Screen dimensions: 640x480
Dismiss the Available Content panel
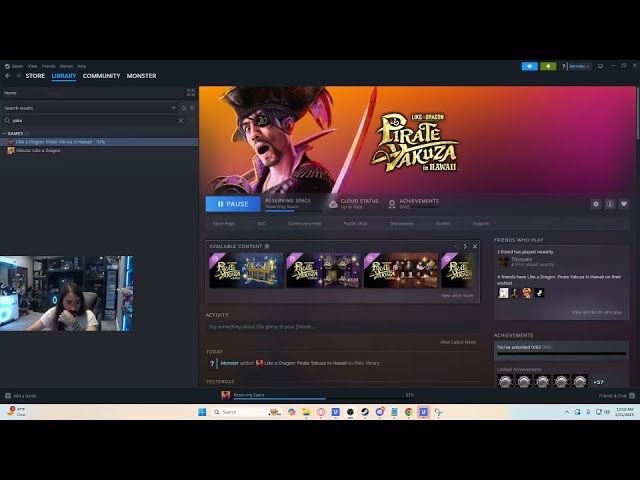pos(474,246)
